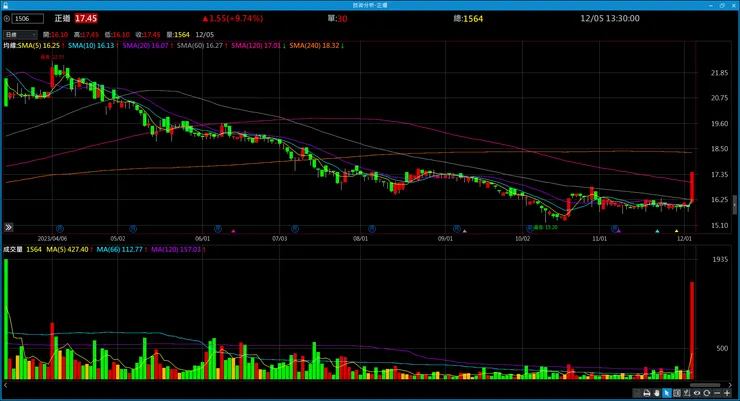The height and width of the screenshot is (401, 740).
Task: Click the event marker circle after 08/01
Action: (372, 229)
